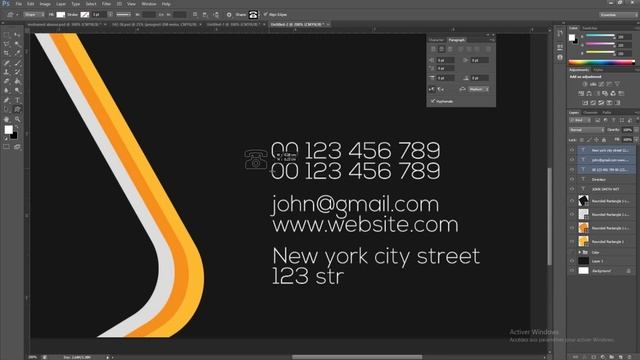640x360 pixels.
Task: Open the Filter menu
Action: [107, 4]
